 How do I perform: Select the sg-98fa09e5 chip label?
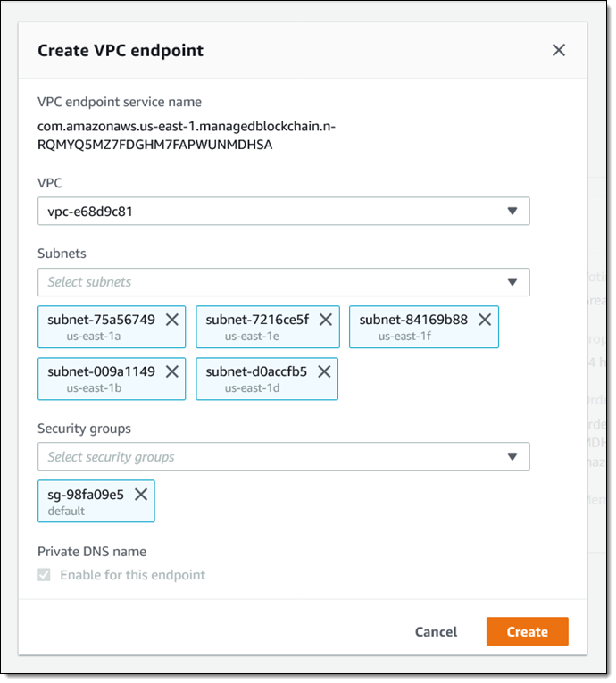[x=86, y=495]
